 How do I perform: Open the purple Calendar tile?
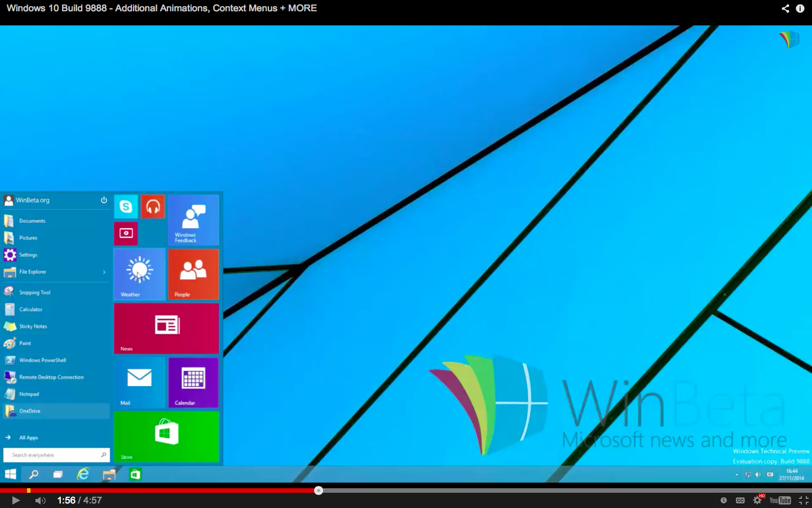tap(193, 383)
